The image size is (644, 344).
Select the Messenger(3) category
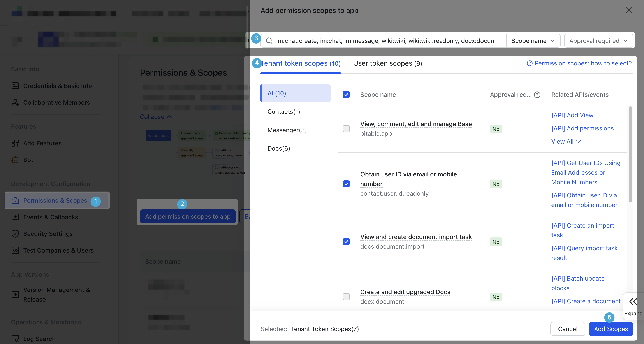click(x=287, y=130)
